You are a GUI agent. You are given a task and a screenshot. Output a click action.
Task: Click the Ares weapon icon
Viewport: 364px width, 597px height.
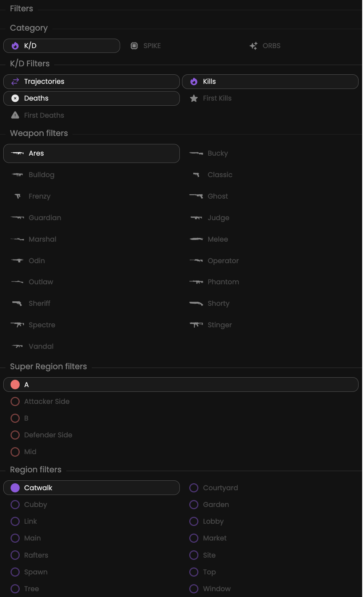[x=17, y=153]
